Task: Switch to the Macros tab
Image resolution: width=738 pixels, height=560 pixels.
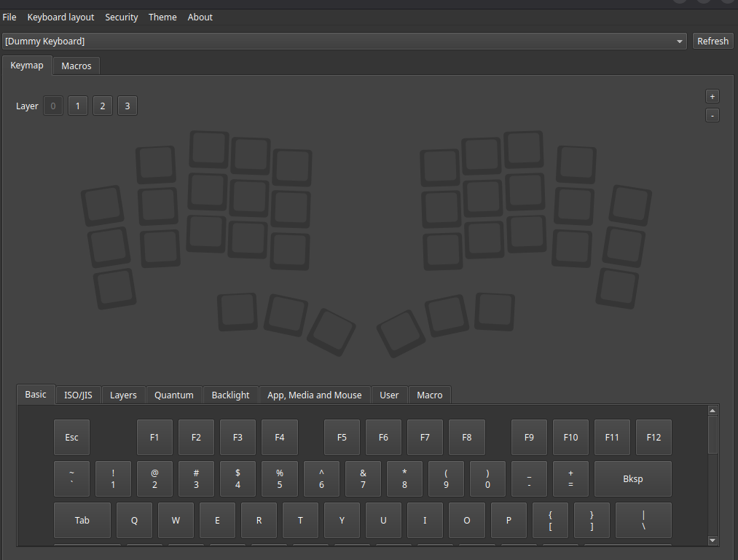Action: tap(76, 66)
